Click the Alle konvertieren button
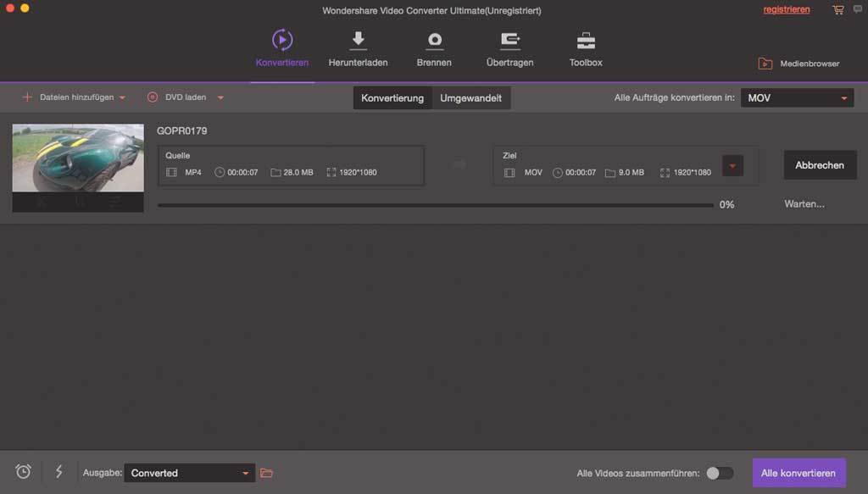868x494 pixels. point(798,473)
